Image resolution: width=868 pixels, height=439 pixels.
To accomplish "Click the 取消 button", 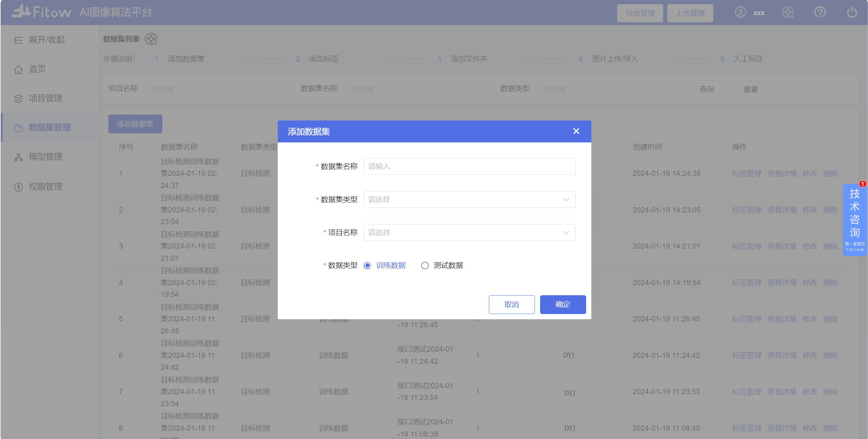I will 512,305.
